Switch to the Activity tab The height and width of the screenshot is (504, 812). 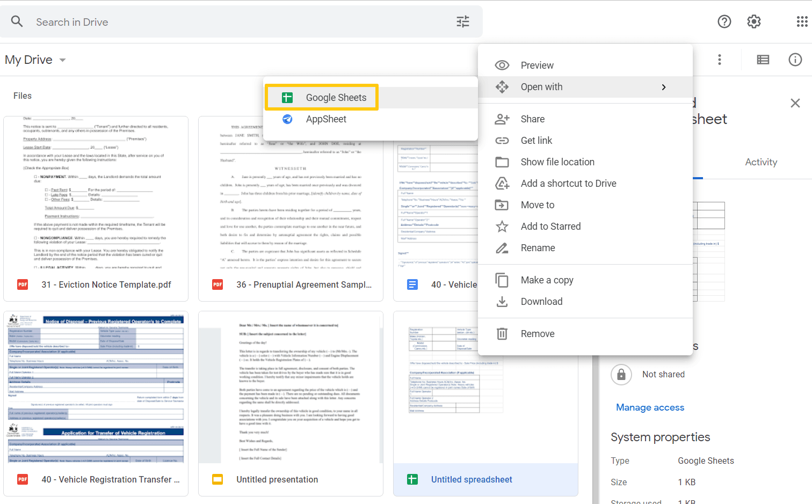pos(761,162)
